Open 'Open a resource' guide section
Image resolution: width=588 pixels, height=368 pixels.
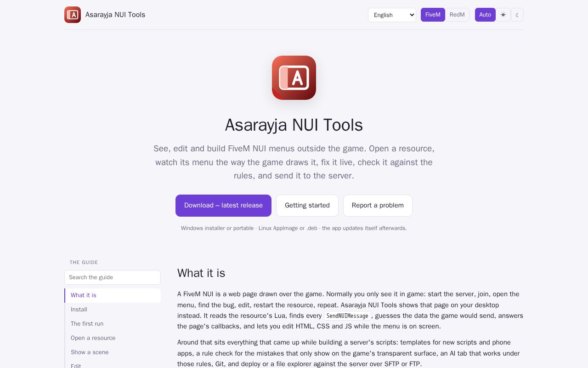(x=113, y=338)
